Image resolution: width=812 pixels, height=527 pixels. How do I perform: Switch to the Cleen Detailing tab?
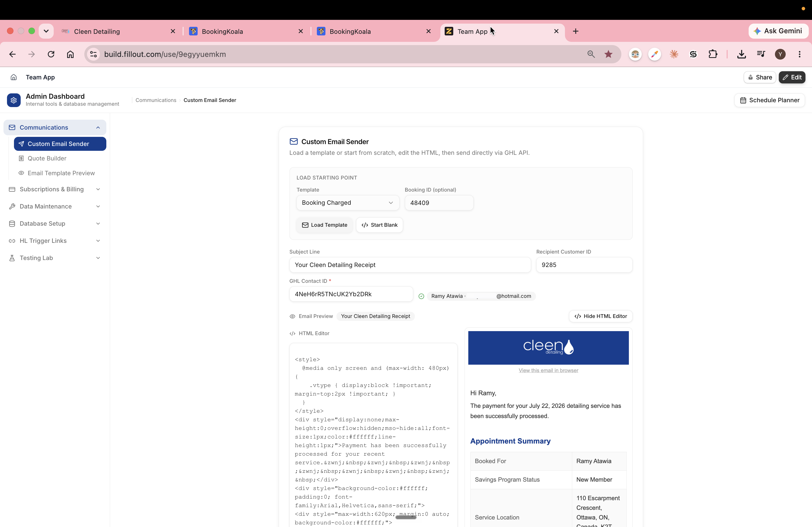[x=119, y=31]
